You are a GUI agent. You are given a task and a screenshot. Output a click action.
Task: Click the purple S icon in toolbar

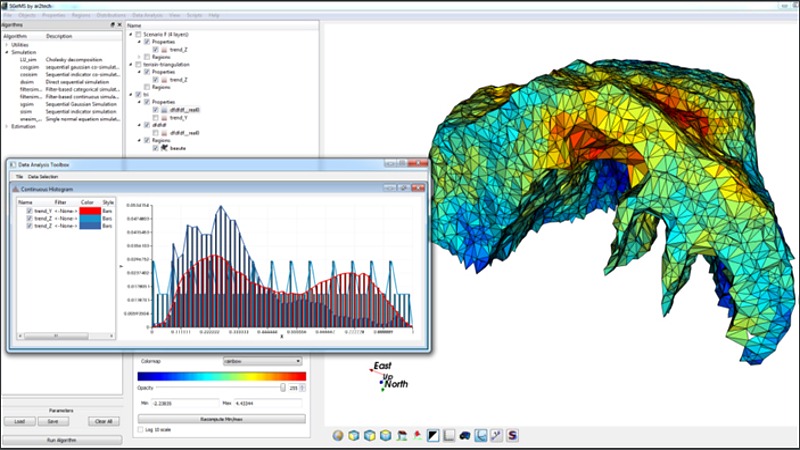click(x=512, y=435)
